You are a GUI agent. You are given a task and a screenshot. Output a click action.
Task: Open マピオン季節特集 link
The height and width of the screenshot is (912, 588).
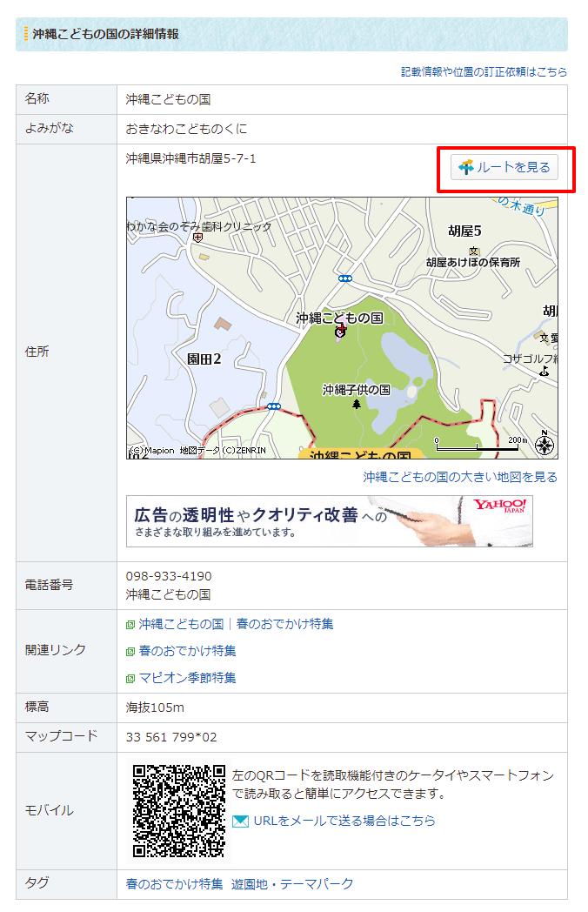tap(187, 678)
